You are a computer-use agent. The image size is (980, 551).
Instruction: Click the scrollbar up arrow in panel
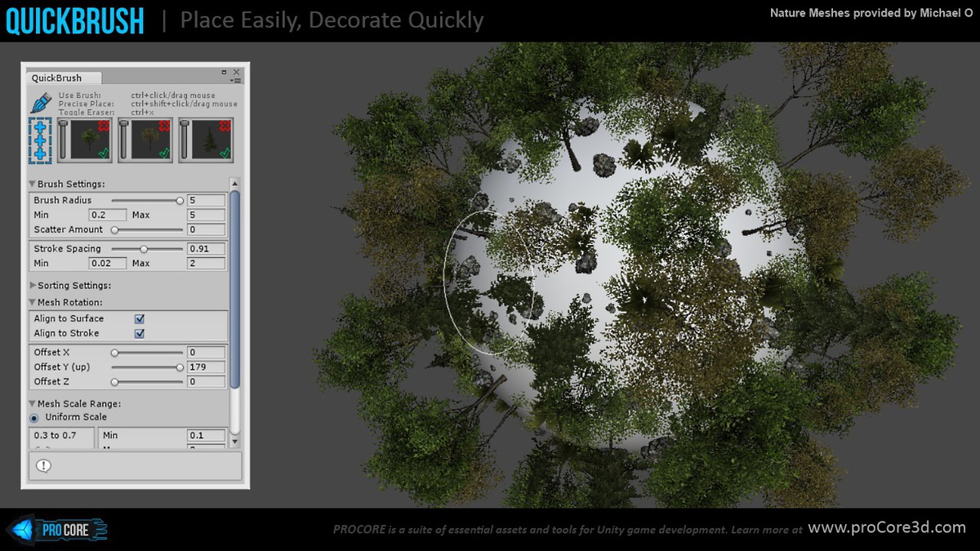tap(235, 183)
